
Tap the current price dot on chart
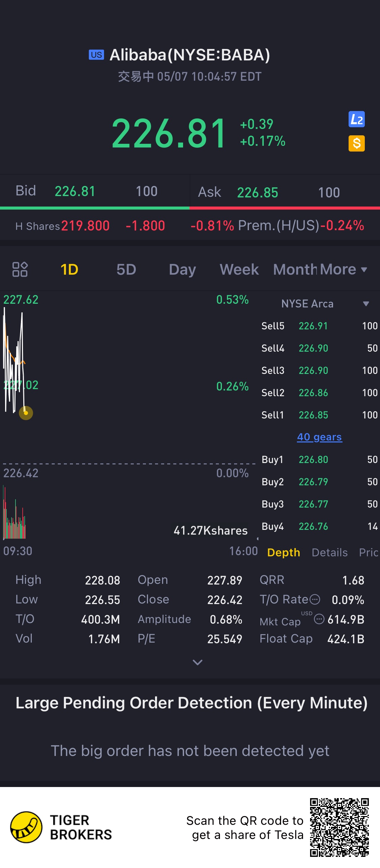pos(26,413)
